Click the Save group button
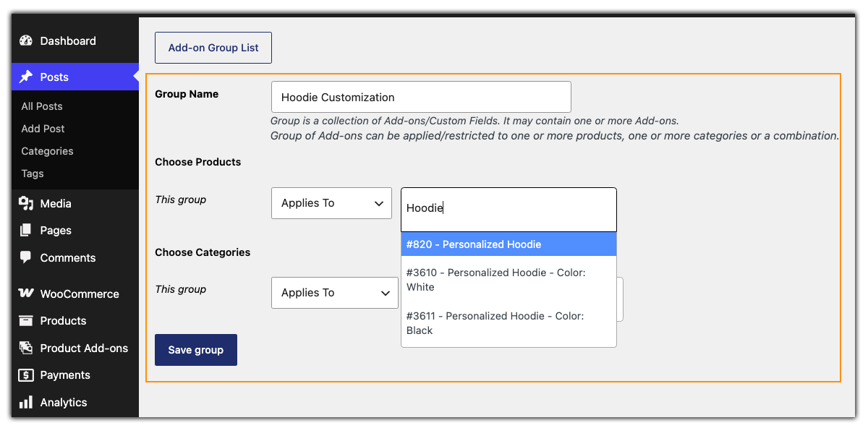The height and width of the screenshot is (428, 868). click(196, 350)
